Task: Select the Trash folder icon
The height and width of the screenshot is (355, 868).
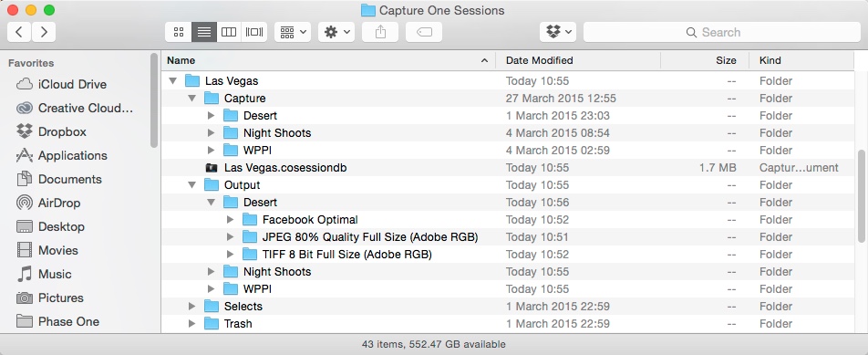Action: coord(212,323)
